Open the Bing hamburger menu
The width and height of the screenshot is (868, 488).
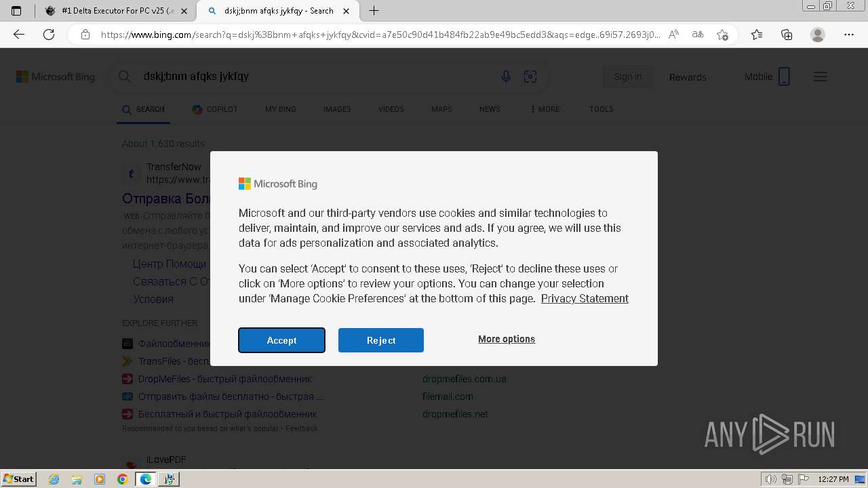click(821, 77)
